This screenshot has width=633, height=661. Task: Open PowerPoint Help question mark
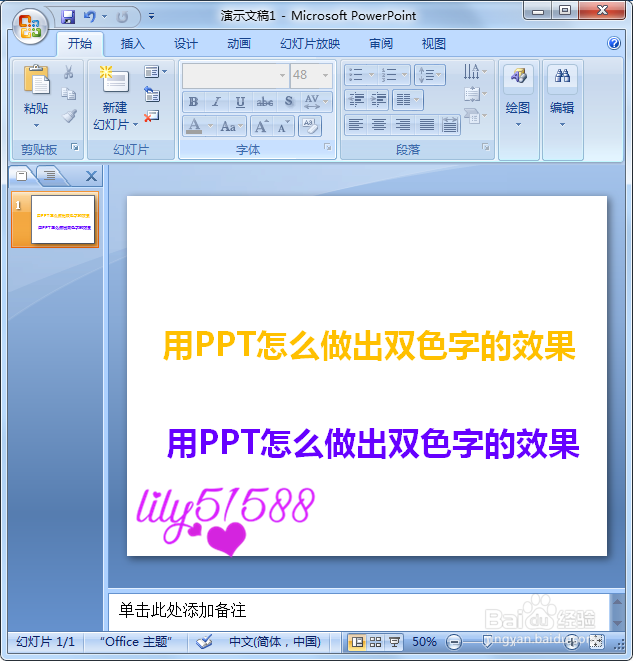point(614,43)
